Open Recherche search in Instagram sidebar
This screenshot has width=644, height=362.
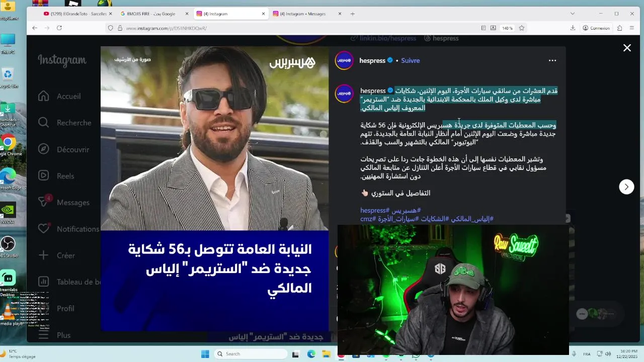(44, 123)
